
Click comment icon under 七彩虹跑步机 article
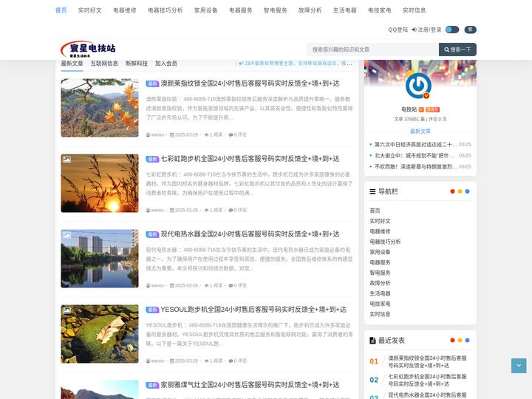pos(231,210)
